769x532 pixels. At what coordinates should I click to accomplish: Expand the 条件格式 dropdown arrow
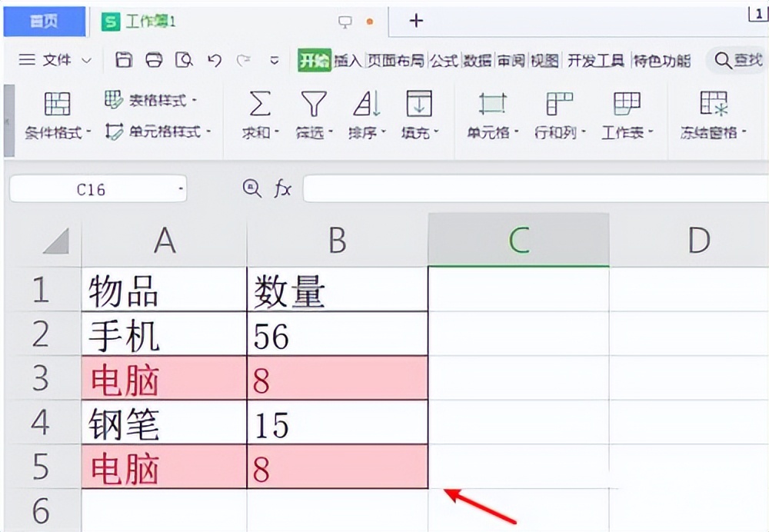[x=88, y=132]
